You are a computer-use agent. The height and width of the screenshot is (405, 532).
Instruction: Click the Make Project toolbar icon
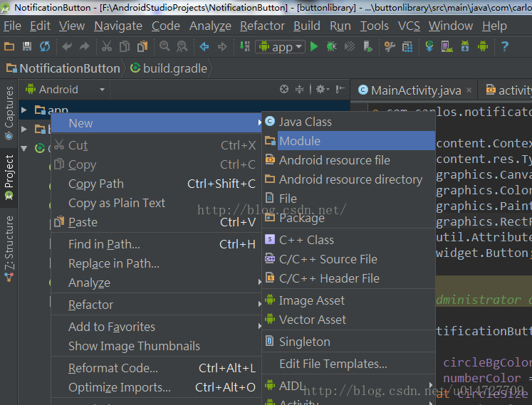(244, 46)
